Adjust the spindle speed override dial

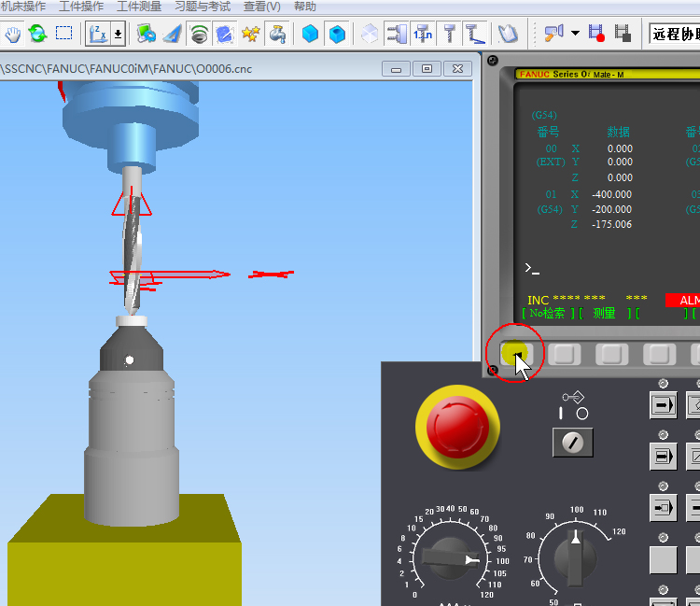pyautogui.click(x=576, y=557)
